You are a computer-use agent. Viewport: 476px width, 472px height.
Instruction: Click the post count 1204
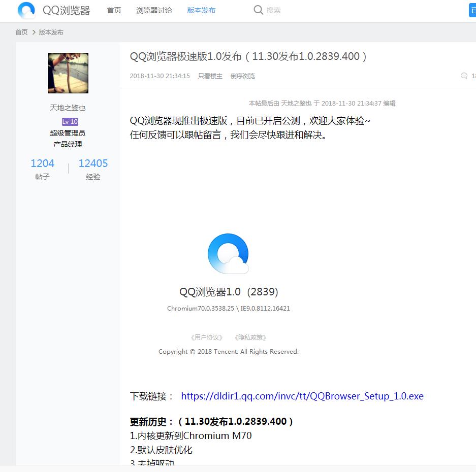coord(43,163)
